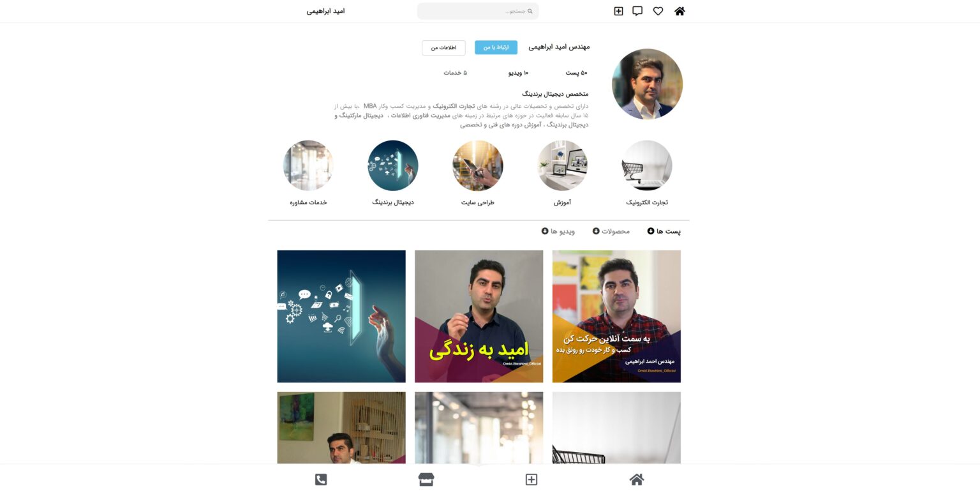Switch to the ویدیو ها tab

563,231
